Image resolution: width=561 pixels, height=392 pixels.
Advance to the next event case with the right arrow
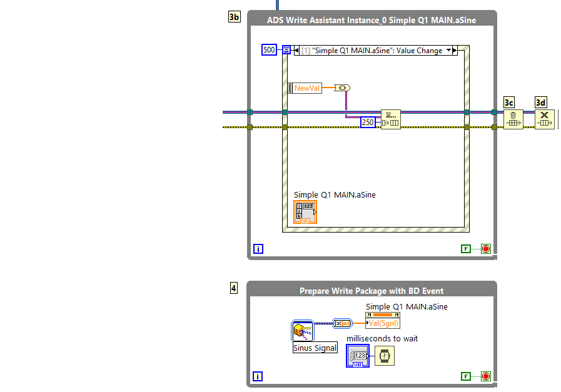coord(455,51)
